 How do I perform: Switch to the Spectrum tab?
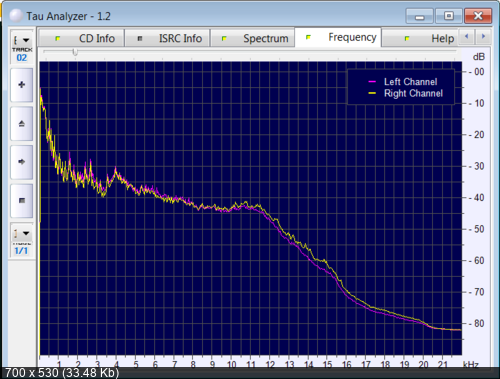[x=253, y=38]
